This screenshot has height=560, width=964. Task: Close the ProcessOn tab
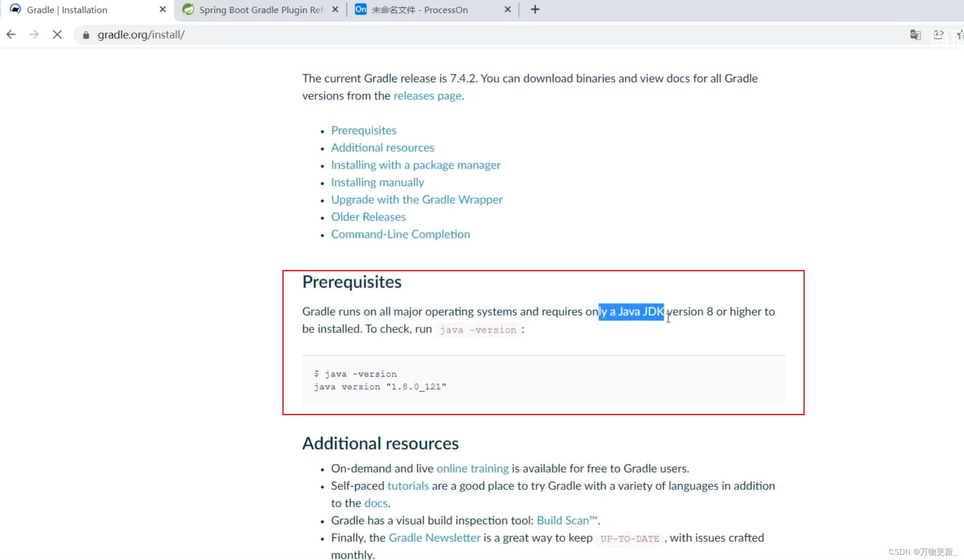(x=508, y=9)
